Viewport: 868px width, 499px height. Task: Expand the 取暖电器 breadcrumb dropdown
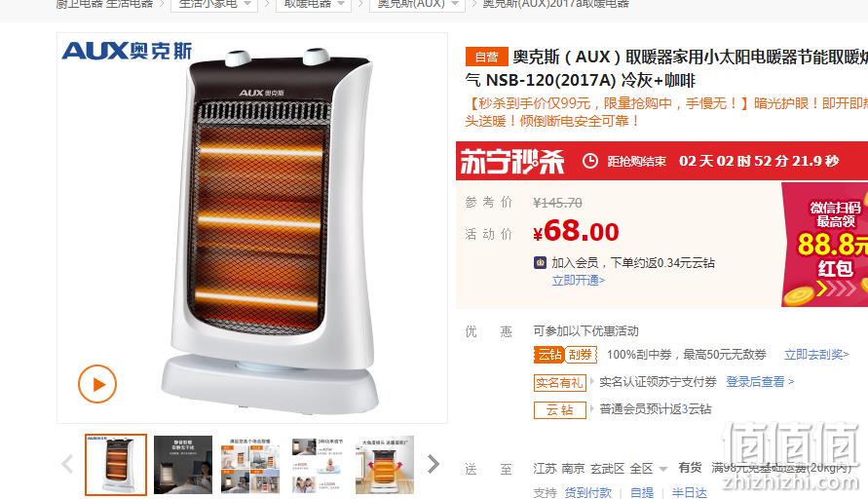click(315, 5)
